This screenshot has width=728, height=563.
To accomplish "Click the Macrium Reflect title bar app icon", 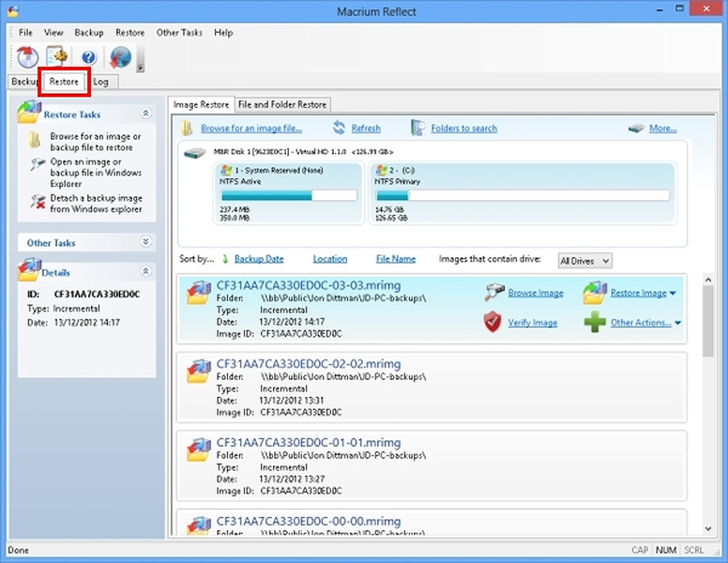I will [x=12, y=10].
